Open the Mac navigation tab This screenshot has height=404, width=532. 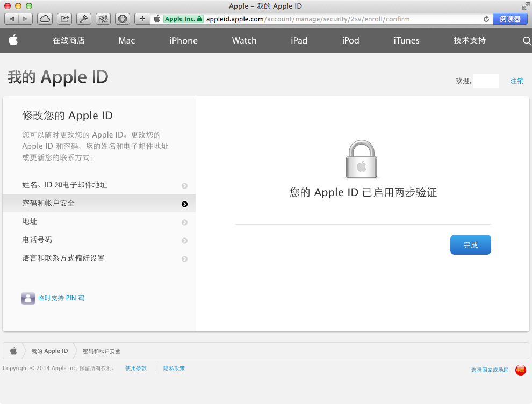127,40
